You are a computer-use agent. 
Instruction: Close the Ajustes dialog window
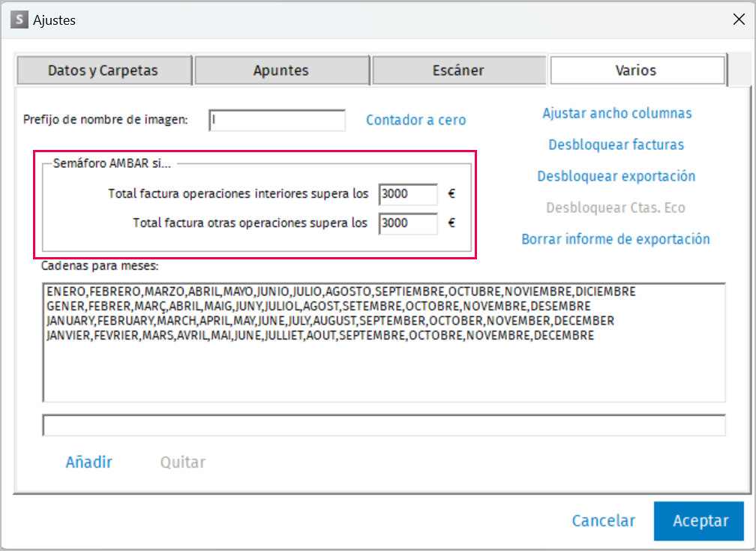click(x=739, y=19)
